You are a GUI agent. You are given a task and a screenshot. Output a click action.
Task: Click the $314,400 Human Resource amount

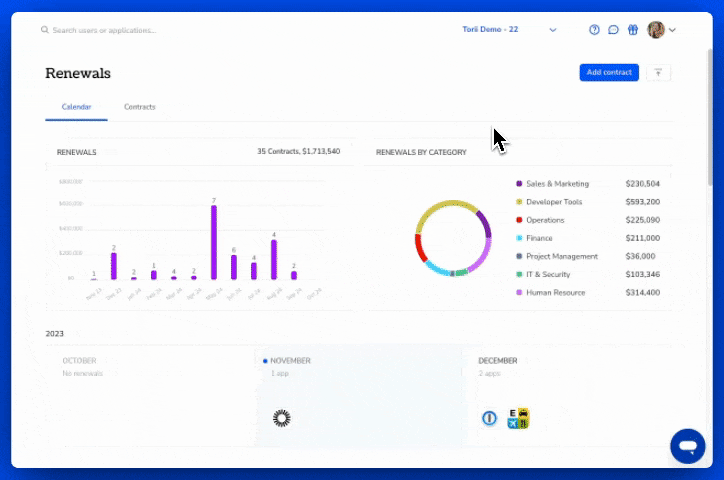coord(643,293)
